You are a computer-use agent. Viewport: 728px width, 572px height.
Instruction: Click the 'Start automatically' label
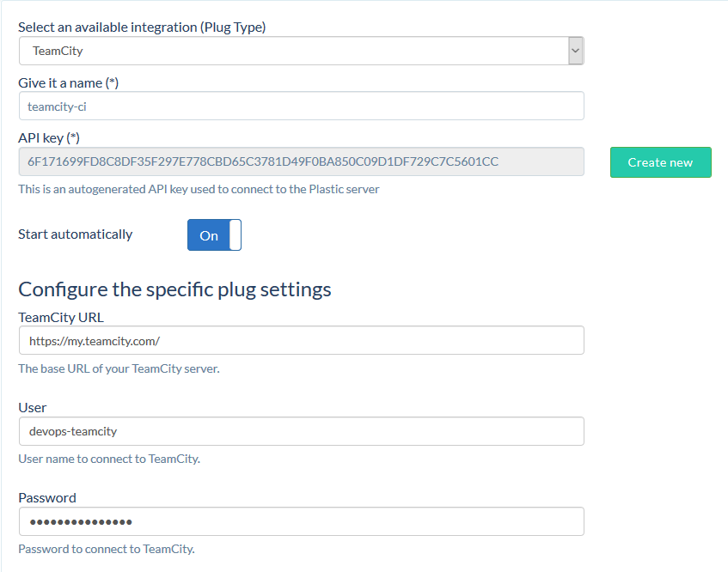coord(76,234)
